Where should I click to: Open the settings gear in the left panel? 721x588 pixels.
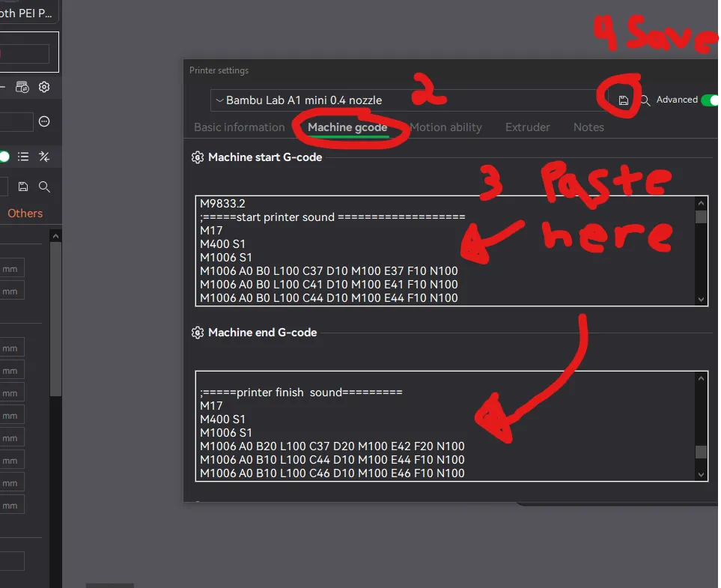(x=44, y=87)
